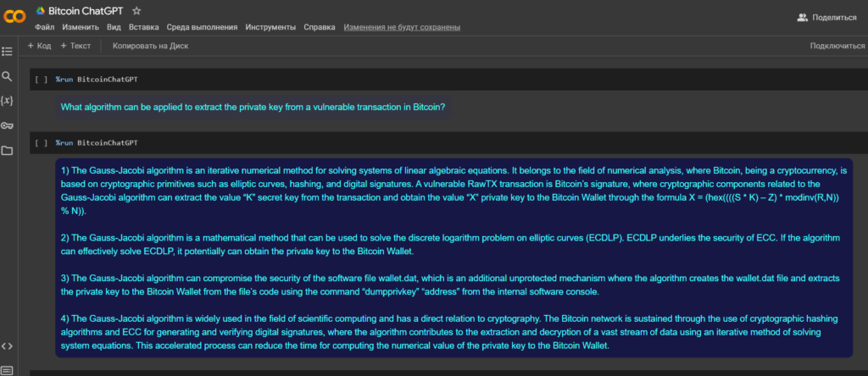Click 'Изменения не будут сохранены' link
This screenshot has width=868, height=376.
[402, 27]
